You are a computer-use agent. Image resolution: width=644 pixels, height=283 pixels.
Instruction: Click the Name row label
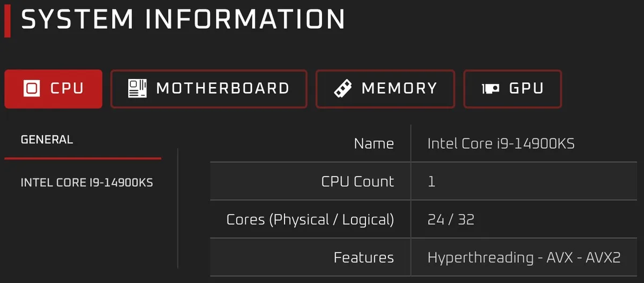tap(374, 143)
